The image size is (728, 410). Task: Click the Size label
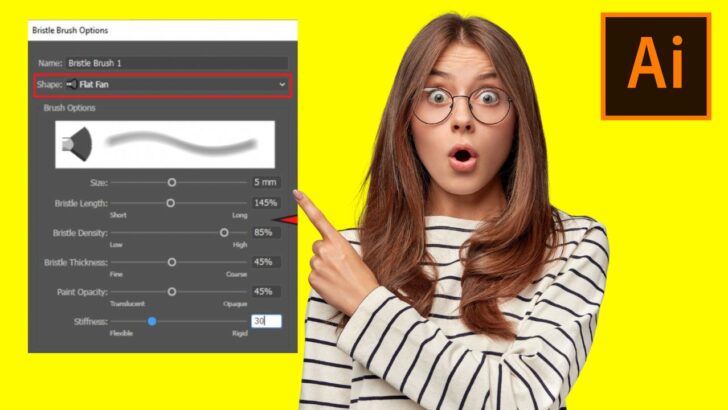pyautogui.click(x=99, y=183)
